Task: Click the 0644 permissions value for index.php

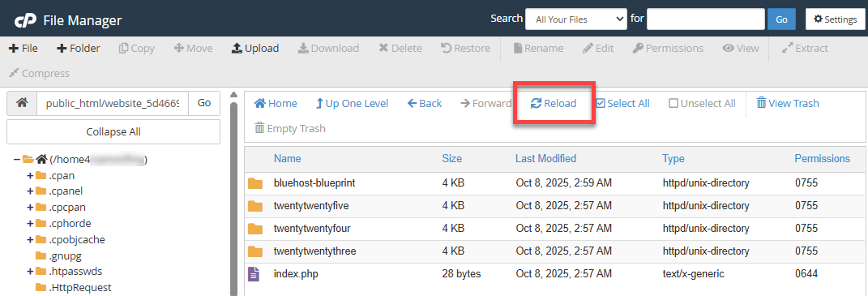Action: pos(806,274)
